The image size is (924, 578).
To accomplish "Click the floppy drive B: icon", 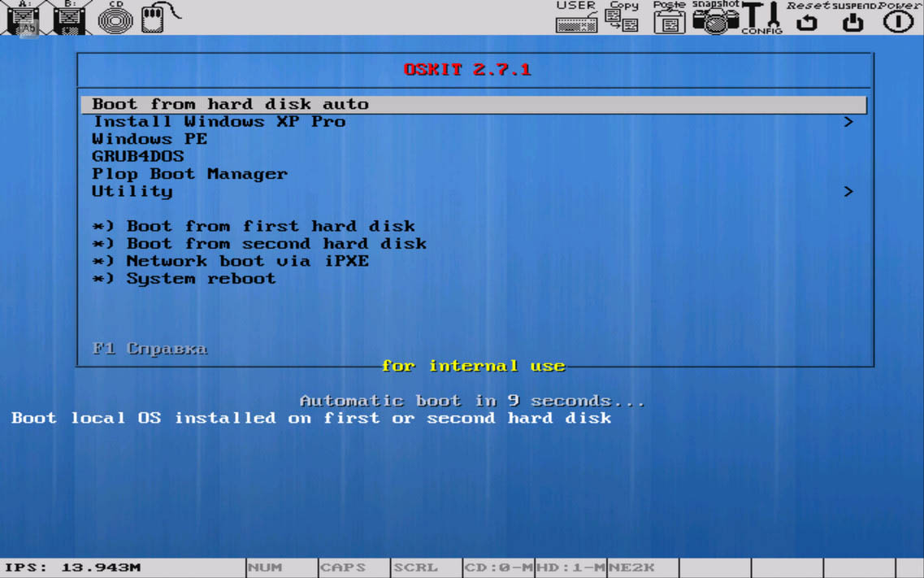I will pyautogui.click(x=70, y=18).
